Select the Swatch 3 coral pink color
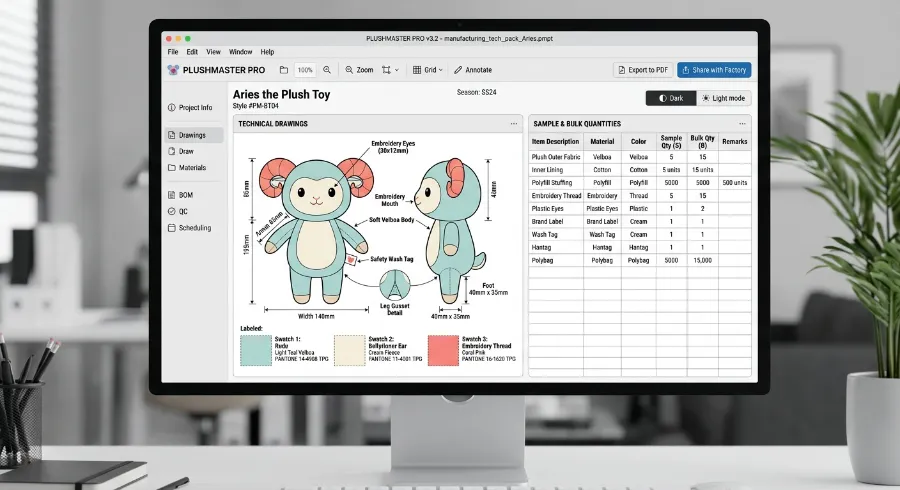 pos(443,350)
